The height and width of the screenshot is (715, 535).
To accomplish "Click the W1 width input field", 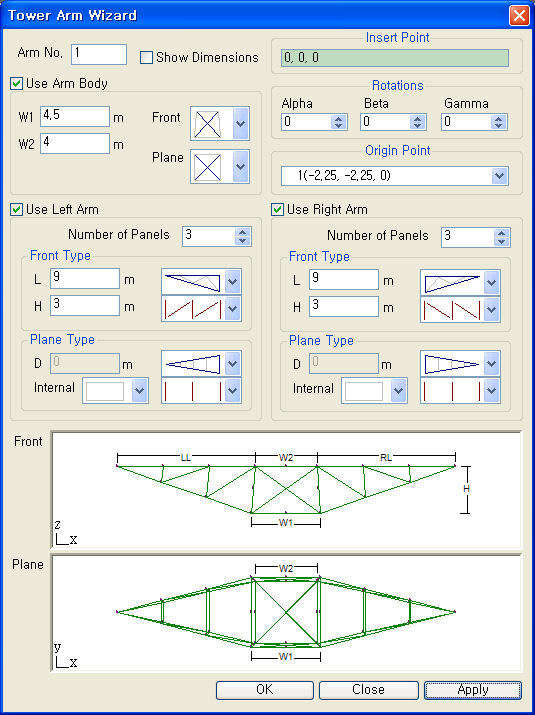I will (x=75, y=116).
